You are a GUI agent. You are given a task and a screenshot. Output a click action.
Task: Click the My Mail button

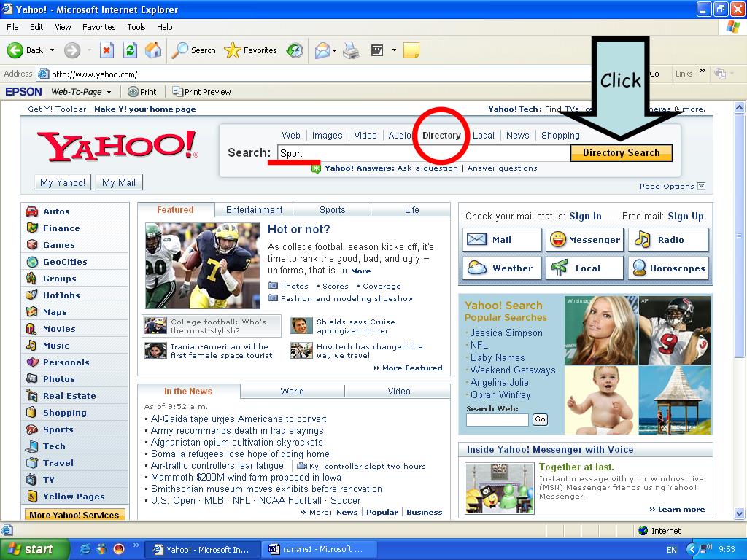coord(119,182)
